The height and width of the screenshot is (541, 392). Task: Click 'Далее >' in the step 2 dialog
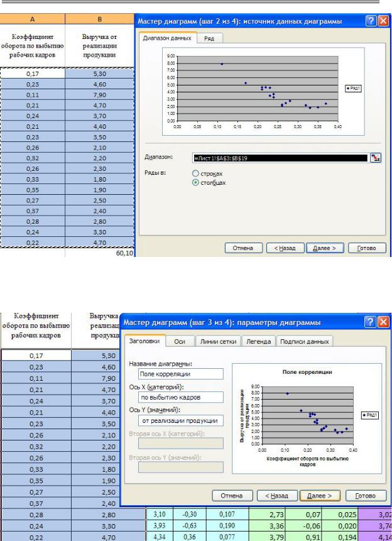(x=325, y=248)
